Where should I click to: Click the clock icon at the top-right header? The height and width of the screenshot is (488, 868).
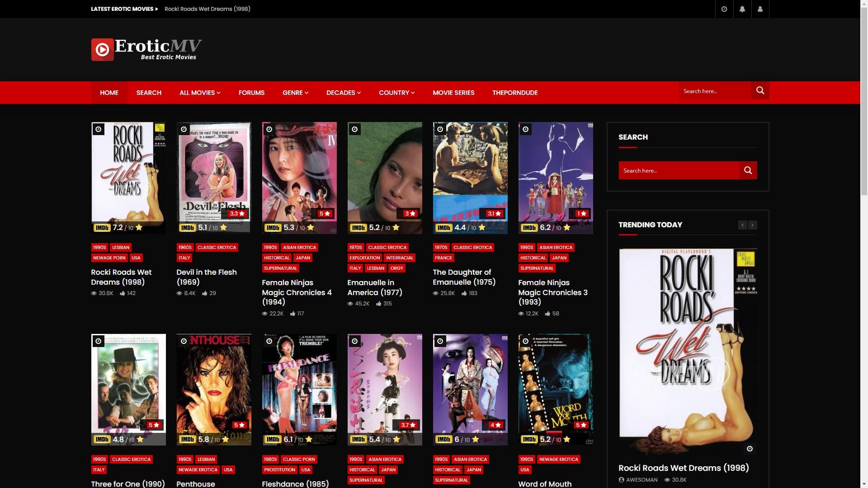(724, 9)
